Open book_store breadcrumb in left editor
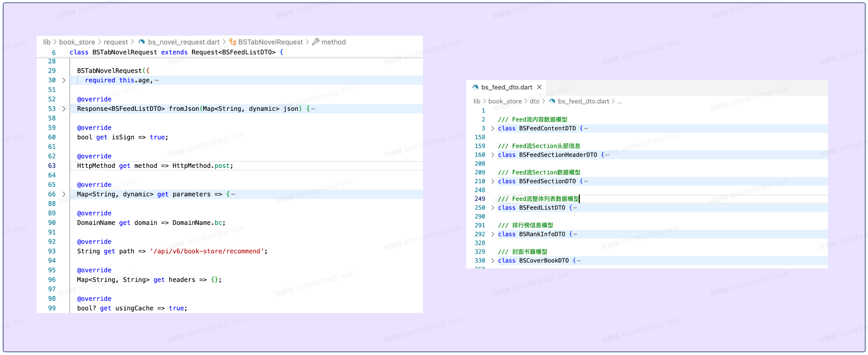Screen dimensions: 868x355 coord(77,42)
